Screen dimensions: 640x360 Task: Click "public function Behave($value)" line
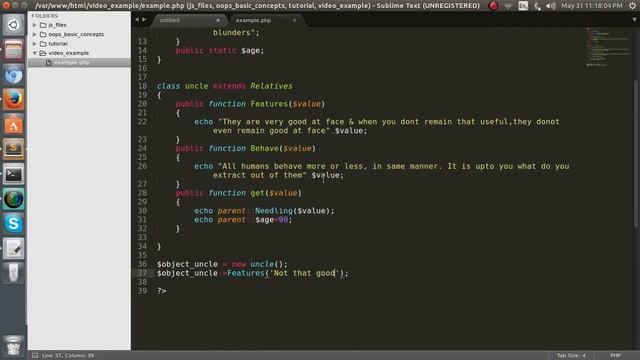245,149
